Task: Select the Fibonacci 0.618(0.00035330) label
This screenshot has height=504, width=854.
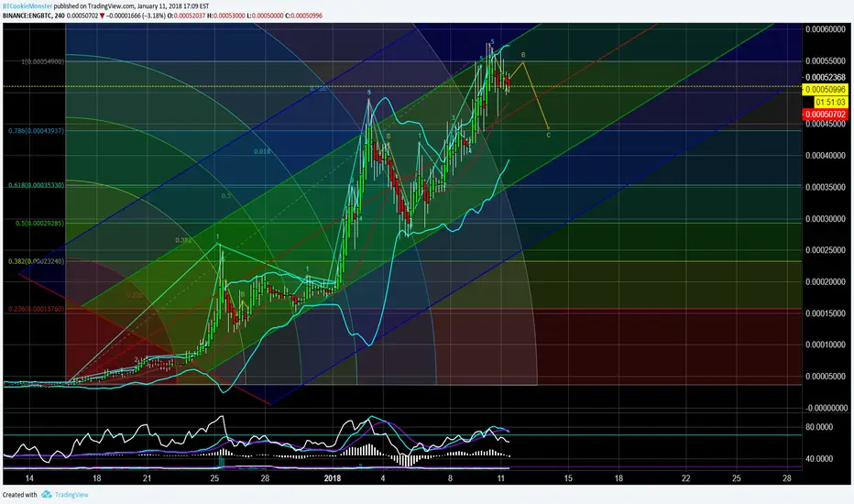Action: click(x=36, y=185)
